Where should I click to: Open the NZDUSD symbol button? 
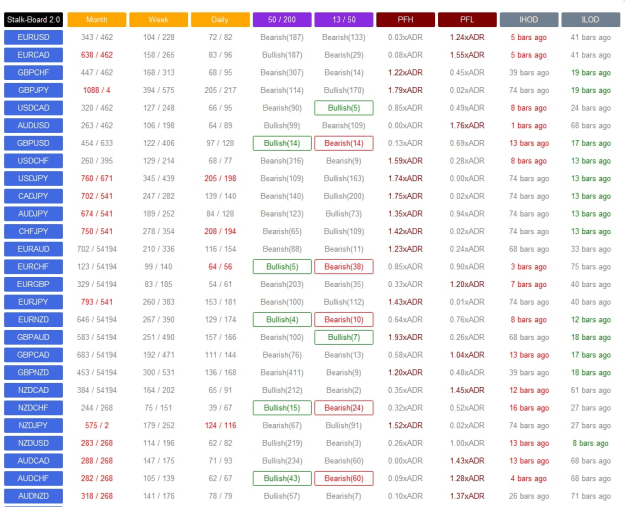click(33, 443)
